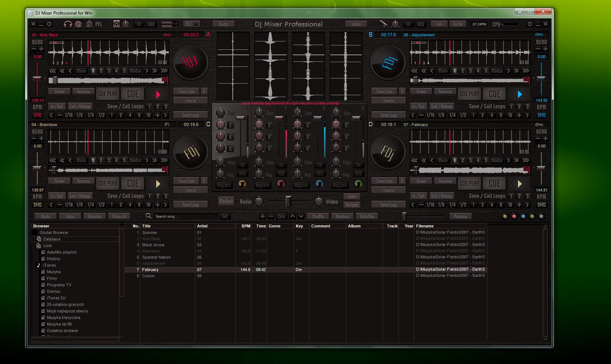Toggle SYNC on deck A
This screenshot has height=364, width=611.
click(x=38, y=115)
